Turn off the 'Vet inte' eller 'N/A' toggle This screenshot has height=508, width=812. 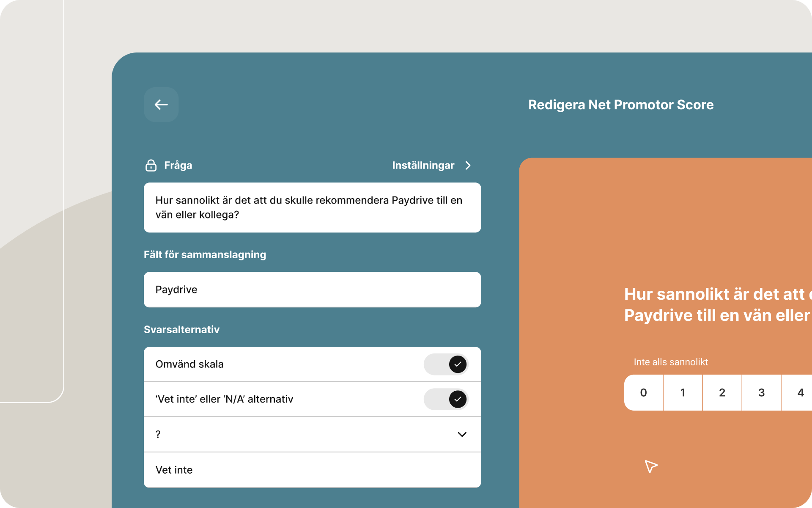click(x=446, y=399)
